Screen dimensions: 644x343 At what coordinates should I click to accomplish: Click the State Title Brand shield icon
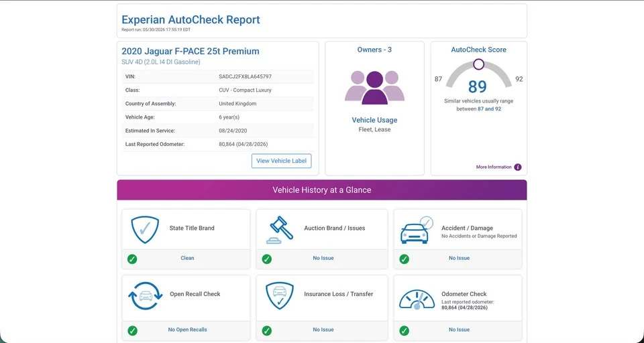[145, 230]
